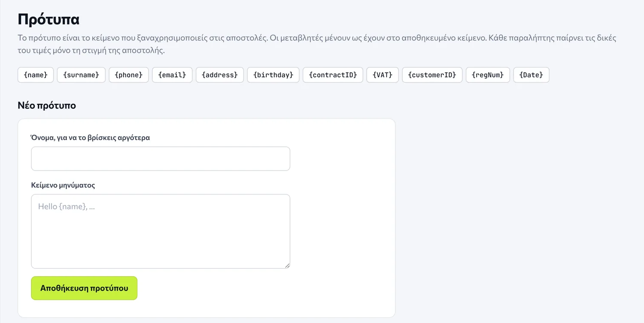Choose the {regNum} variable chip
Screen dimensions: 644x323
488,75
